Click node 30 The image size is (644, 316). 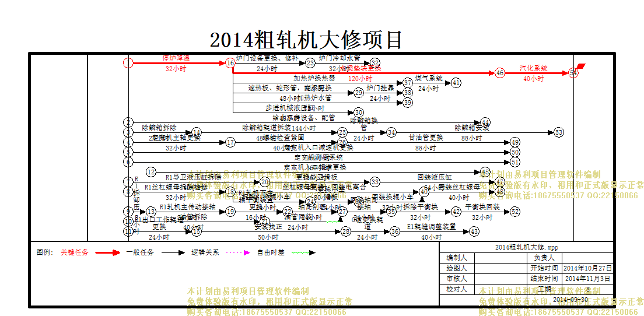359,113
